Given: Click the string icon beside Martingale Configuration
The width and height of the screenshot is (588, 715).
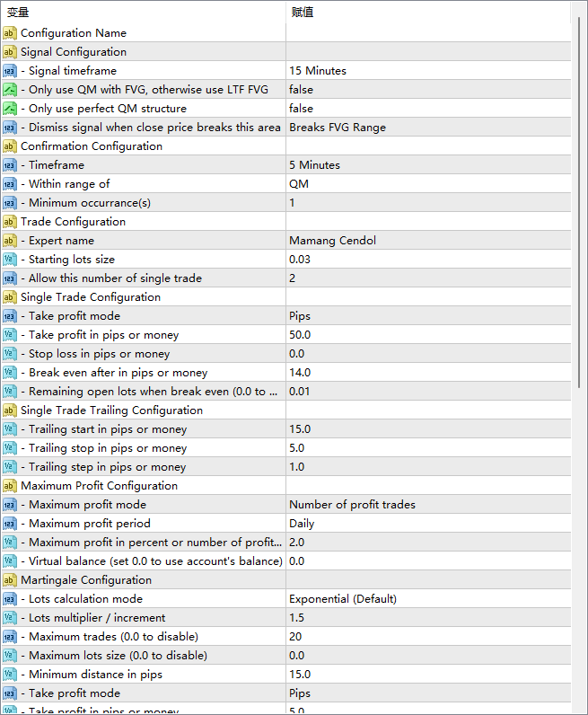Looking at the screenshot, I should (10, 580).
